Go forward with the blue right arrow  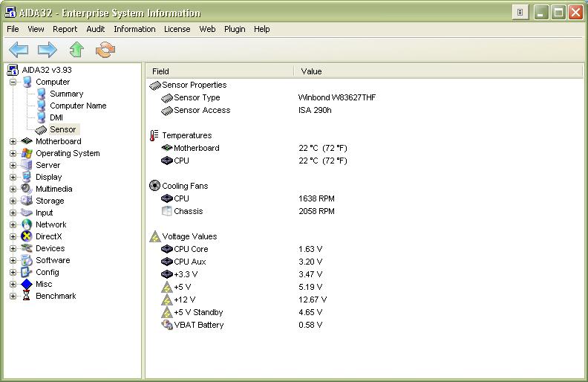48,50
